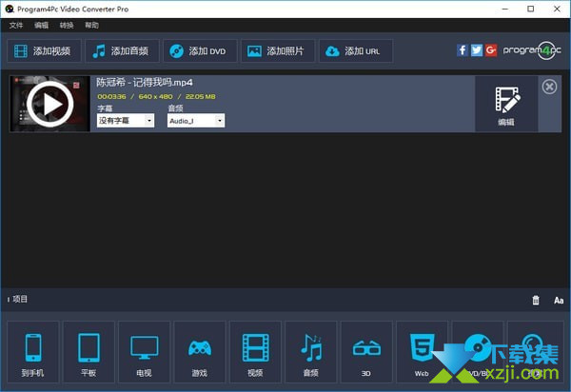Select the To Phone (到手机) output category
Screen dimensions: 571x392
[x=33, y=352]
